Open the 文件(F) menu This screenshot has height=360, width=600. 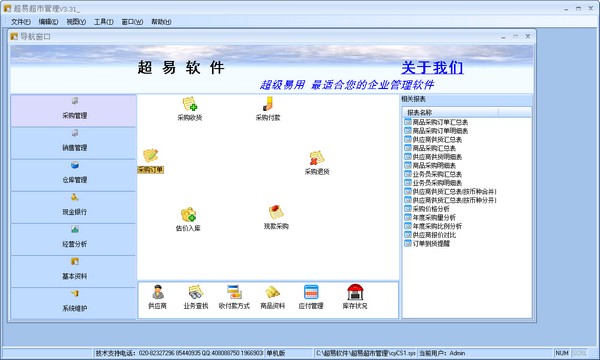(21, 22)
